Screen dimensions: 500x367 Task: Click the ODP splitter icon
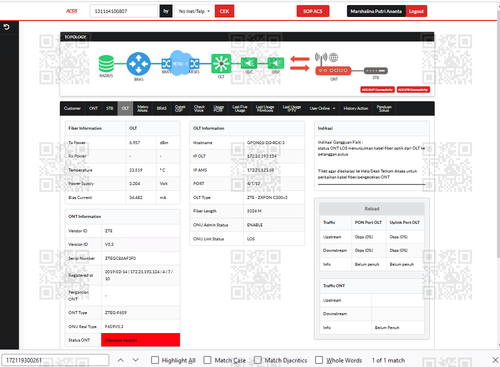(276, 63)
